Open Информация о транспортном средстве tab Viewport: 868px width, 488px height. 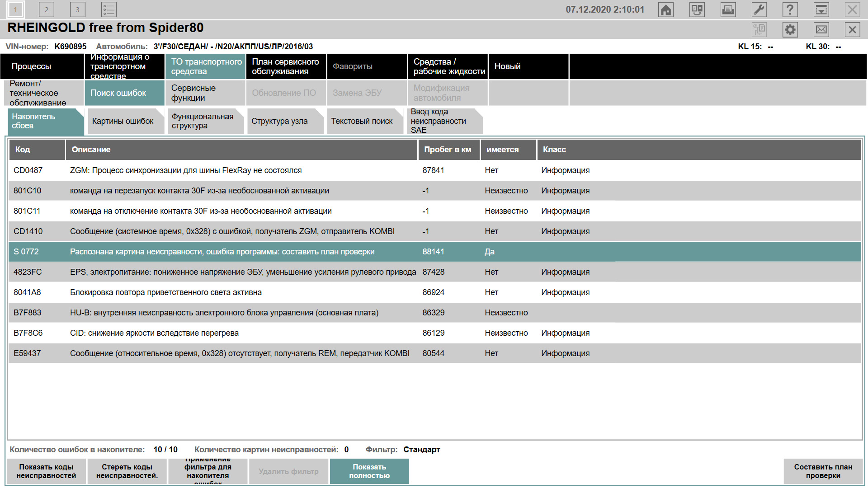124,66
